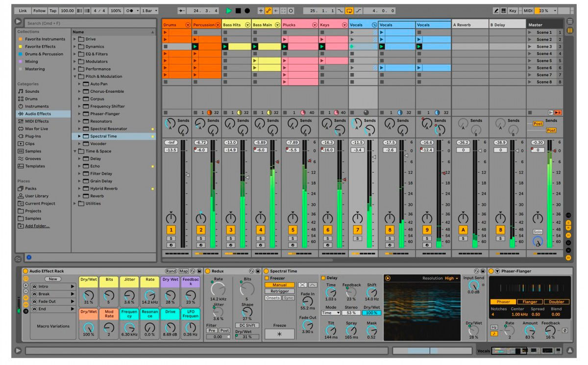Select the Max for Live browser category
This screenshot has height=365, width=588.
(x=36, y=129)
